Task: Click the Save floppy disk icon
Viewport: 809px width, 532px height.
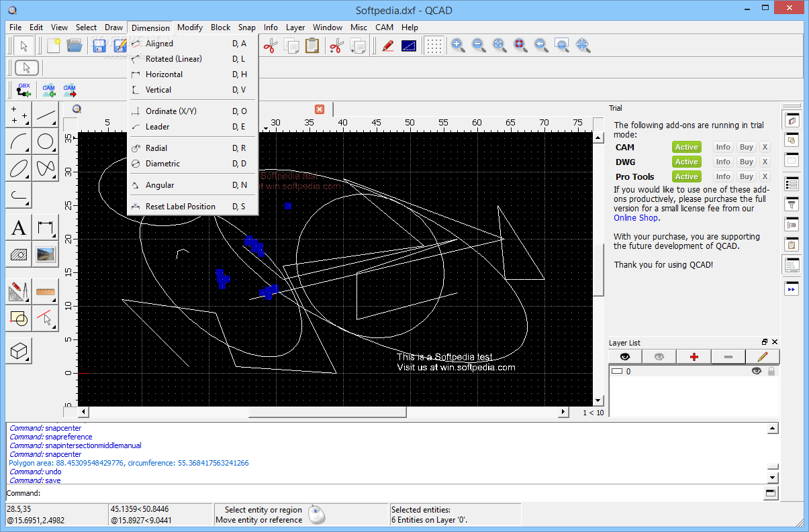Action: (99, 46)
